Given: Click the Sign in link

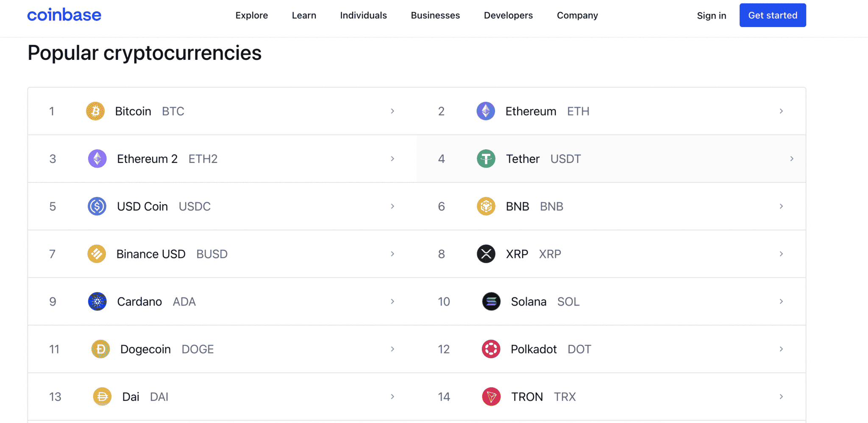Looking at the screenshot, I should [x=712, y=16].
